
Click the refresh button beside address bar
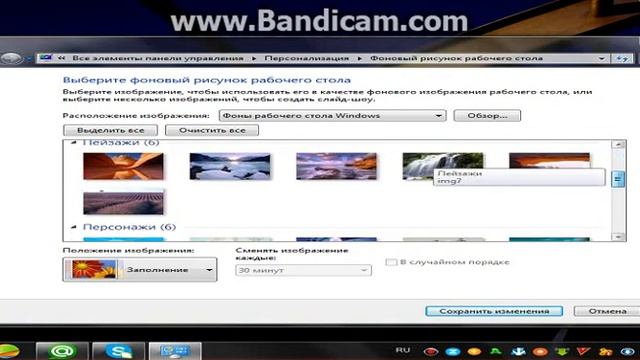tap(622, 58)
